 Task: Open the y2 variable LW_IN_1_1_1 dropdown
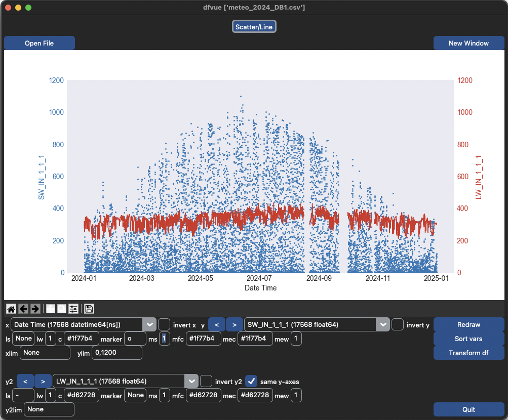coord(191,381)
